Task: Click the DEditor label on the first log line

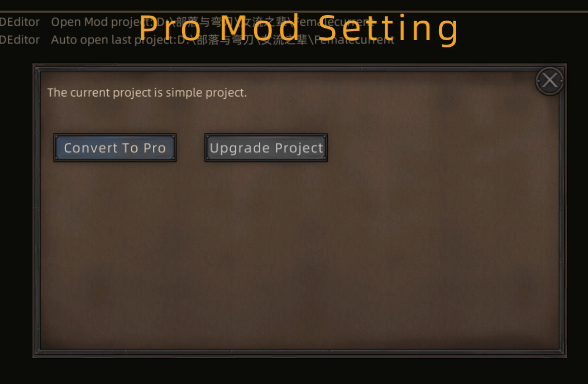Action: pyautogui.click(x=20, y=22)
